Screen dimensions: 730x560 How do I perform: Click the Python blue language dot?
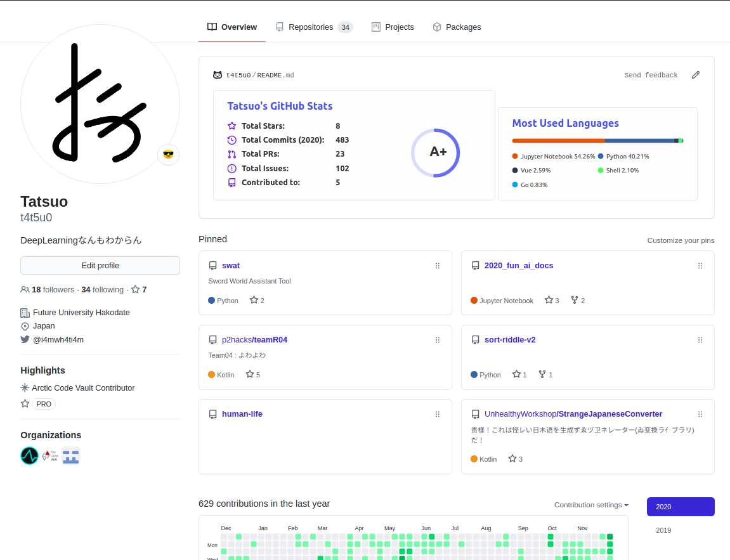click(601, 157)
